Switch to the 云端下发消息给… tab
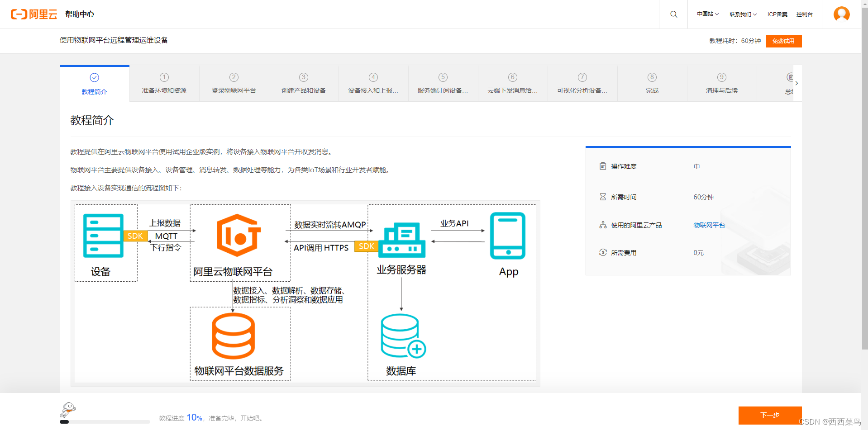Screen dimensions: 868x430 513,84
